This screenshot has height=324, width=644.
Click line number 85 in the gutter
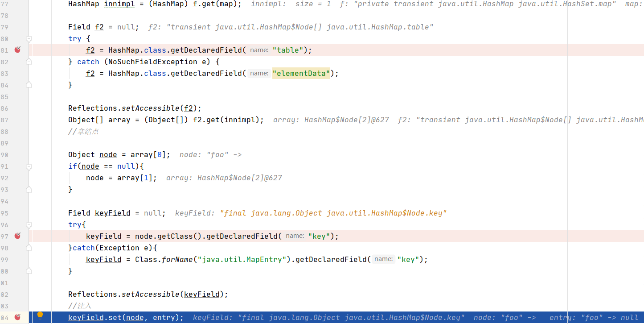[4, 96]
